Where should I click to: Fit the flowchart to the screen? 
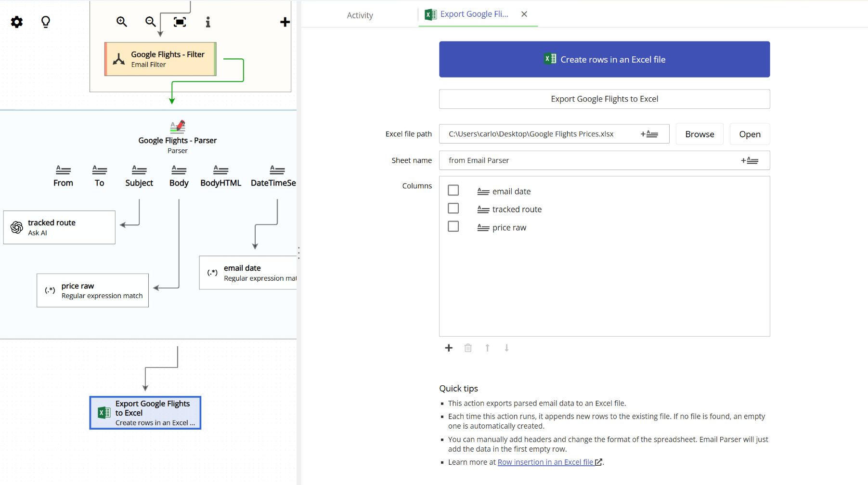tap(179, 21)
